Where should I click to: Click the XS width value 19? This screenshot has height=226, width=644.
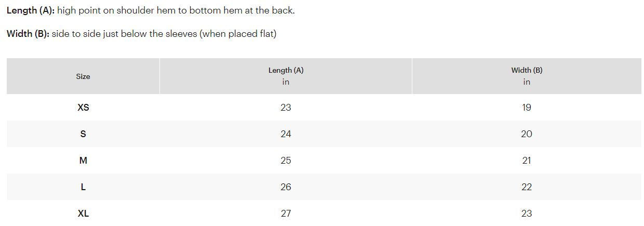527,108
